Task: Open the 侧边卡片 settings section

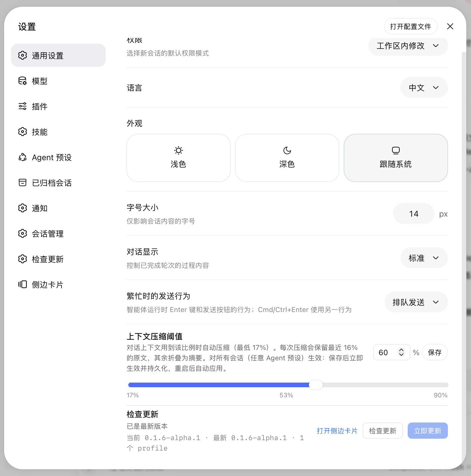Action: click(x=58, y=284)
